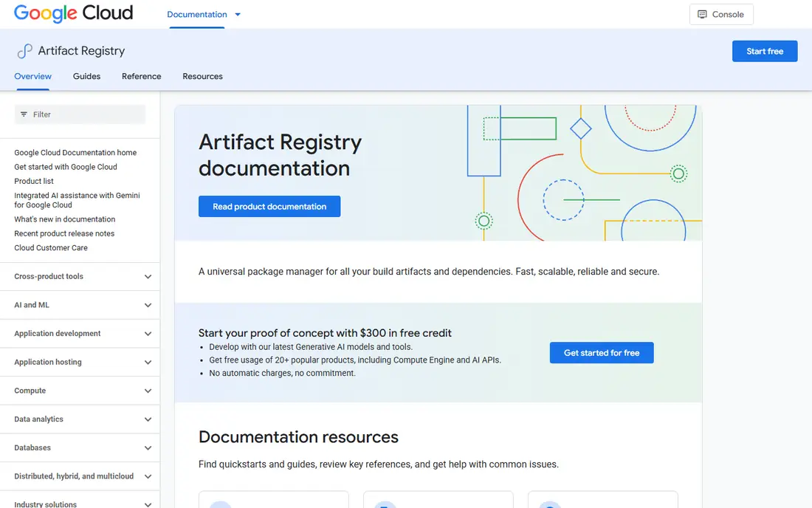The width and height of the screenshot is (812, 508).
Task: Click the Artifact Registry documentation heading
Action: (x=280, y=155)
